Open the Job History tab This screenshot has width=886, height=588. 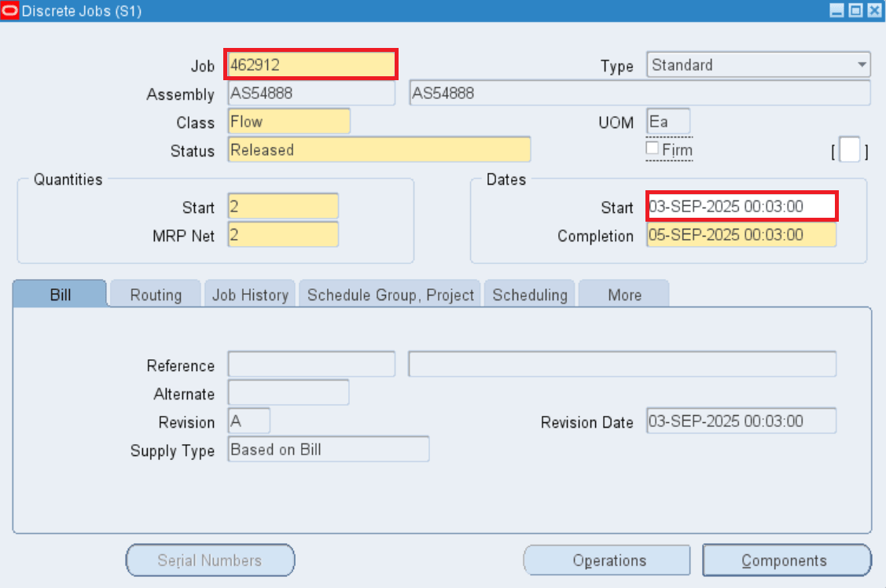(x=250, y=294)
